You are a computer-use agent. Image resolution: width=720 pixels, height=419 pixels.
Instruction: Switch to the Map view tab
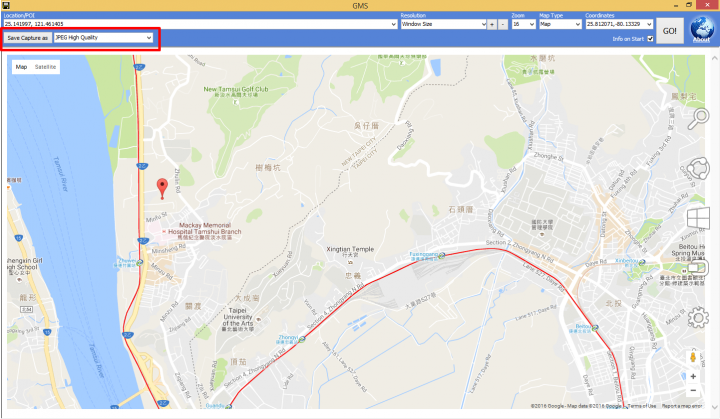[x=22, y=67]
